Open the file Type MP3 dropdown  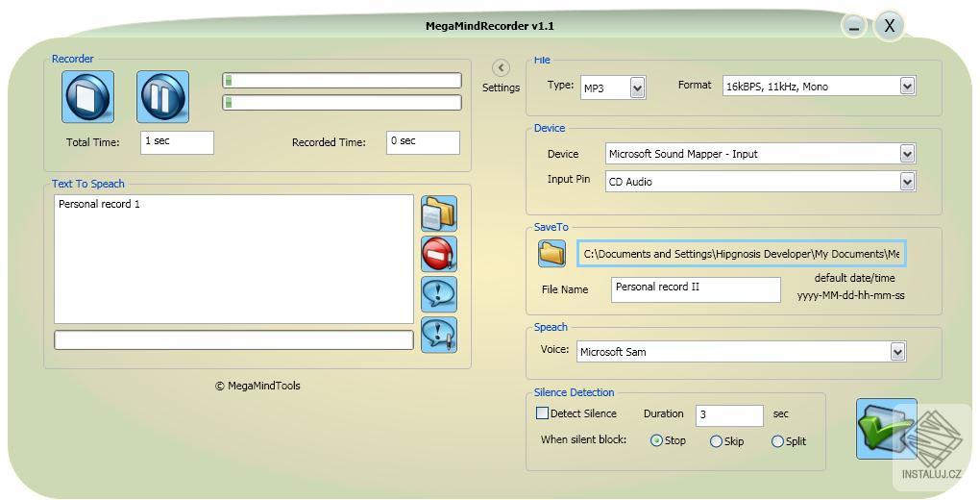coord(637,88)
